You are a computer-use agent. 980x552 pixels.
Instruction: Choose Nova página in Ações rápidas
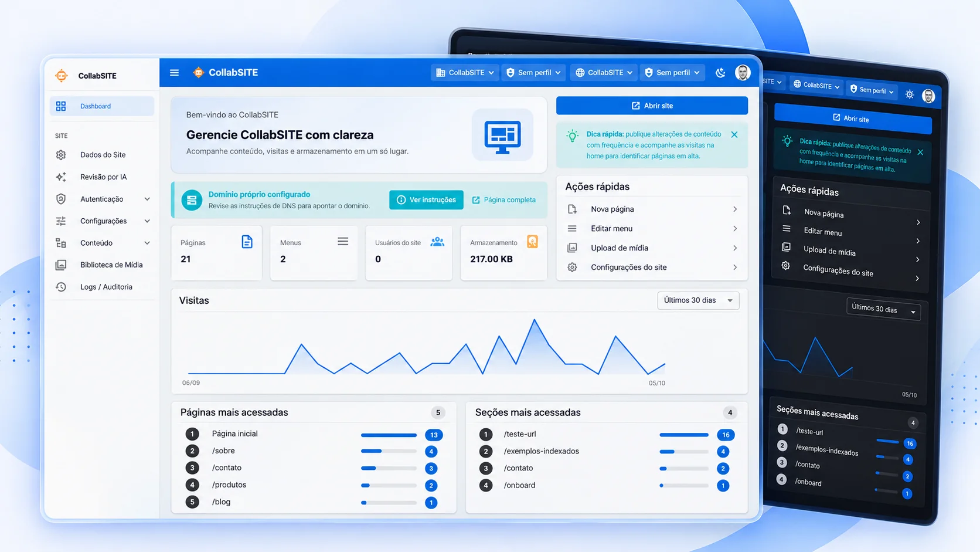652,209
